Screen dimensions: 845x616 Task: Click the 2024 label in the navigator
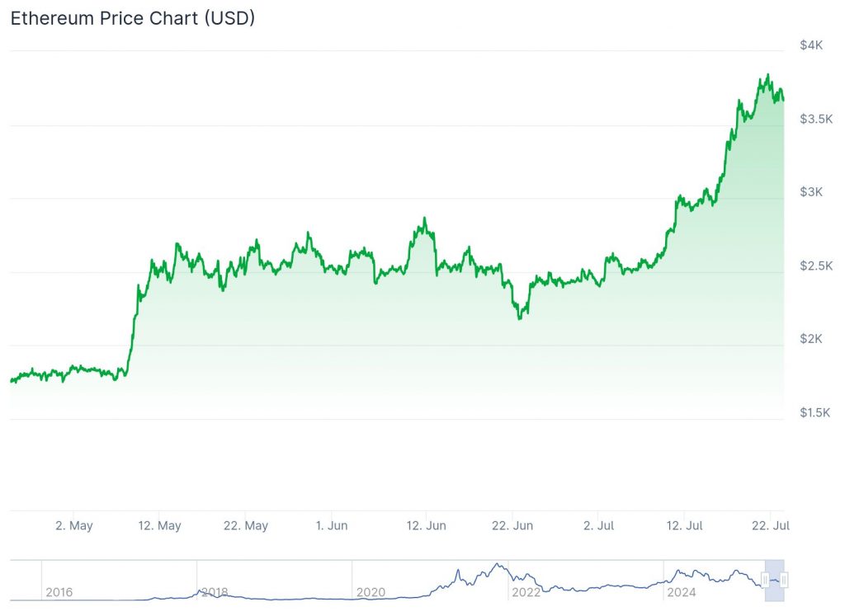(682, 592)
